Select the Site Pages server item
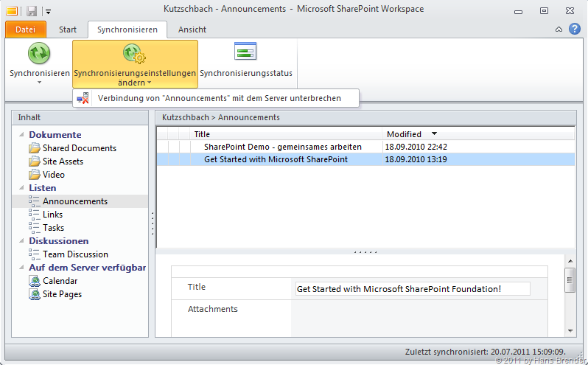 coord(62,294)
